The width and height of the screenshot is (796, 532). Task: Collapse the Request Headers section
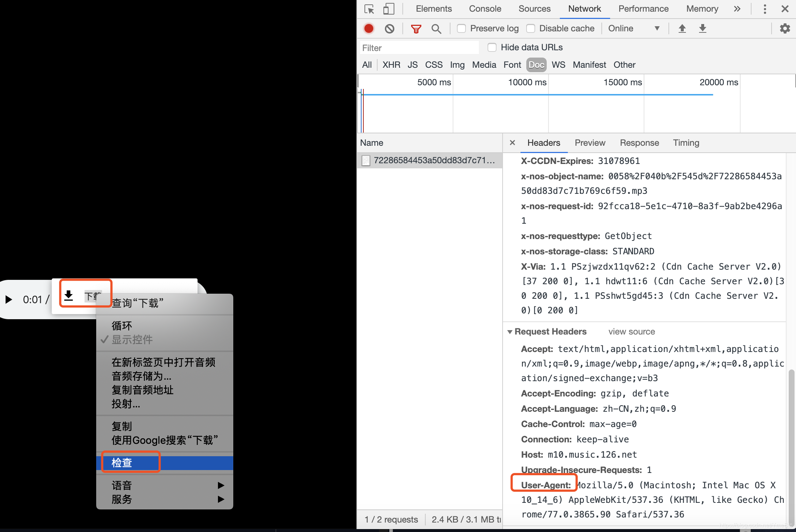pos(510,332)
